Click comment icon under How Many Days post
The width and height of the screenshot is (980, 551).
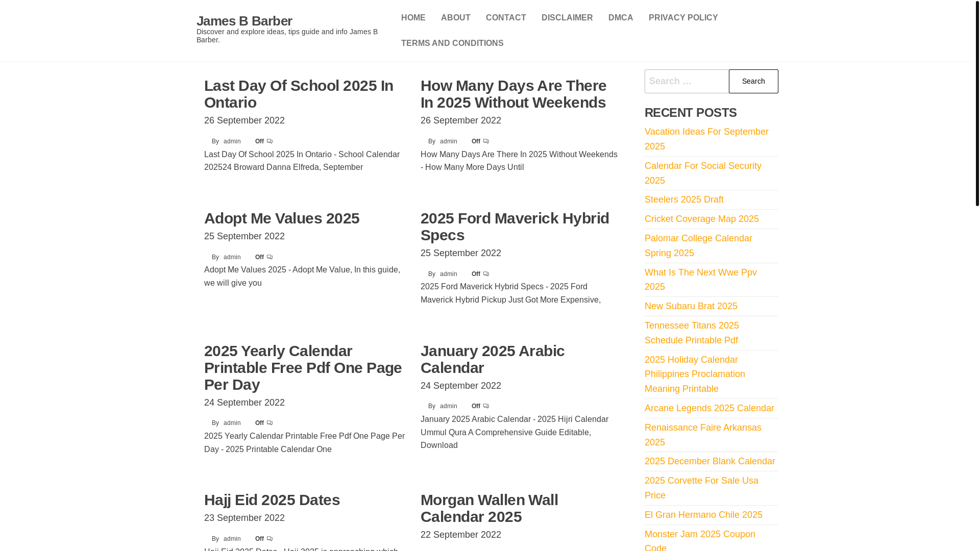486,141
